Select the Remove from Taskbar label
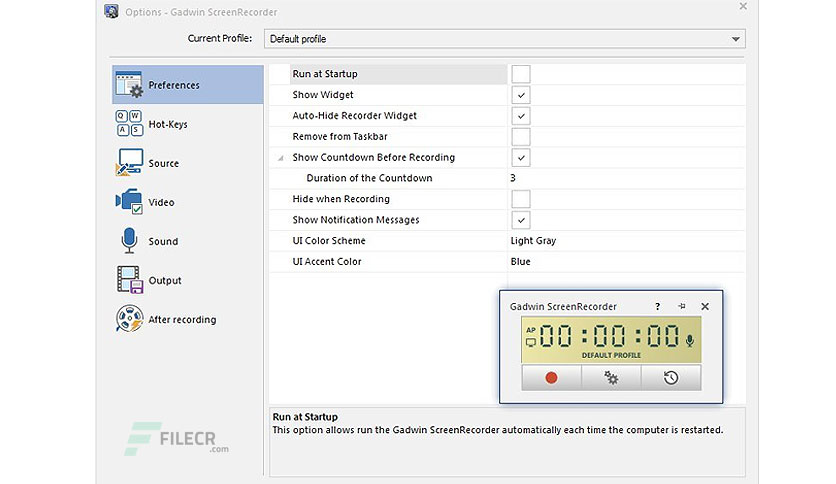Image resolution: width=836 pixels, height=484 pixels. [340, 136]
